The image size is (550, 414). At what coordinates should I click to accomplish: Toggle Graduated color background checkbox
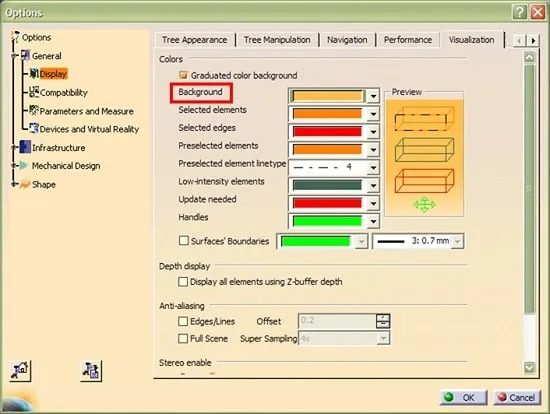[x=183, y=75]
